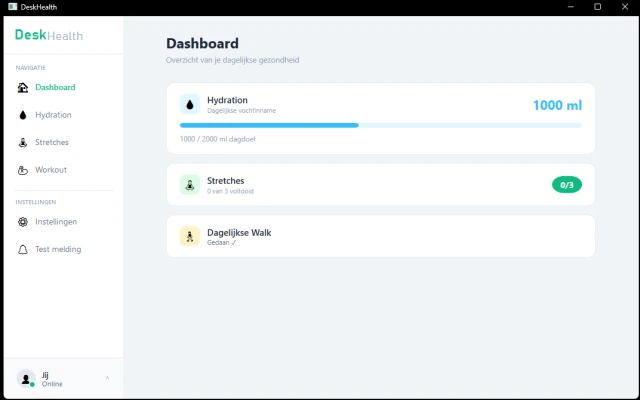
Task: Open the Workout page label
Action: pos(51,170)
